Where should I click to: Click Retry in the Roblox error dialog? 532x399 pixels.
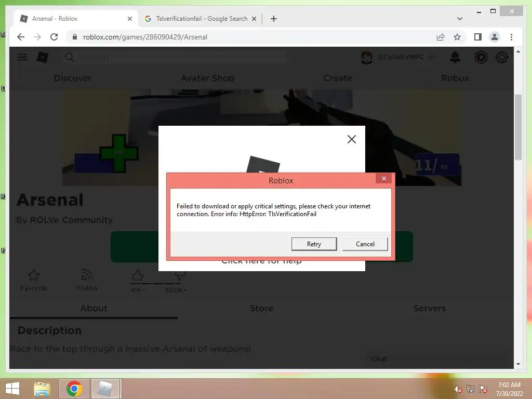[314, 244]
